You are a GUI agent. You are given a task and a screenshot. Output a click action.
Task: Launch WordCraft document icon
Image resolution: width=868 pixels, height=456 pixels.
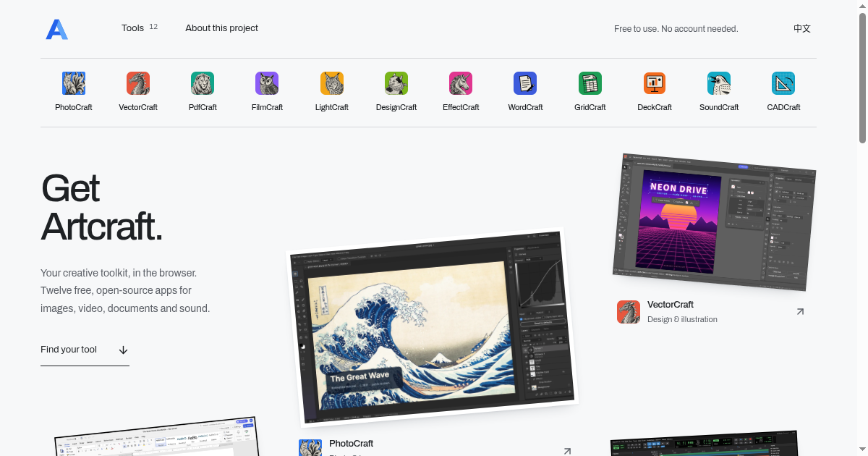pyautogui.click(x=525, y=83)
